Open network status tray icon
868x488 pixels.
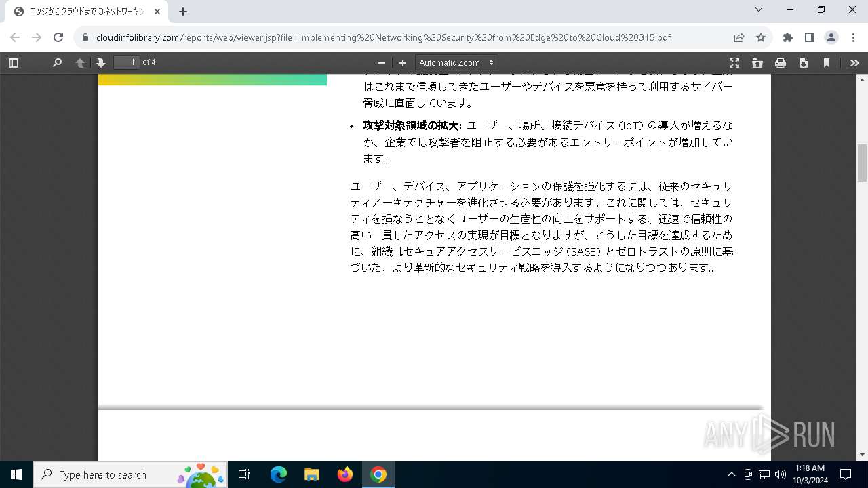click(x=764, y=474)
